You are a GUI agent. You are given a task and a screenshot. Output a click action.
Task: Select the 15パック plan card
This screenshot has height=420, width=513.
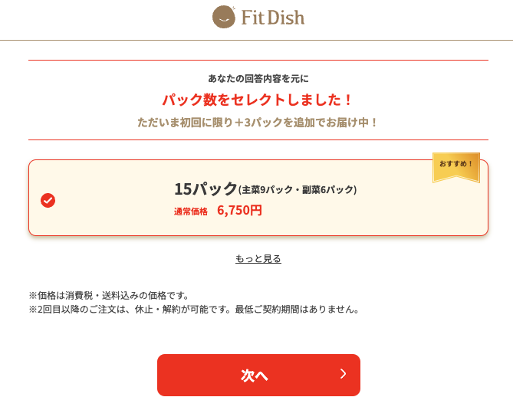[258, 198]
